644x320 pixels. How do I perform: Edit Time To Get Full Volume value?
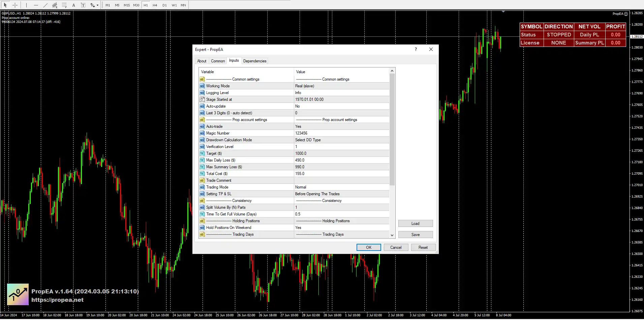(x=341, y=214)
